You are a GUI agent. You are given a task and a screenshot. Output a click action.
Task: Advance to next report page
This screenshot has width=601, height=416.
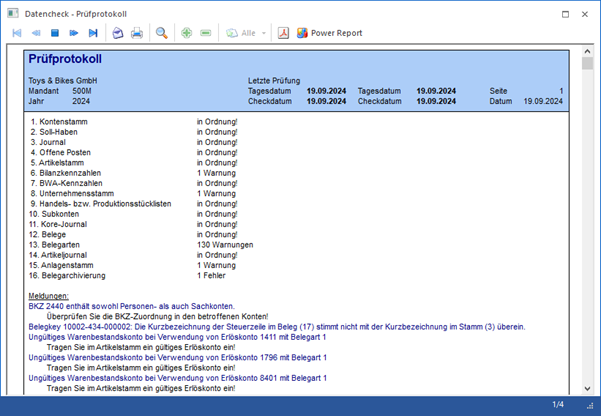74,33
